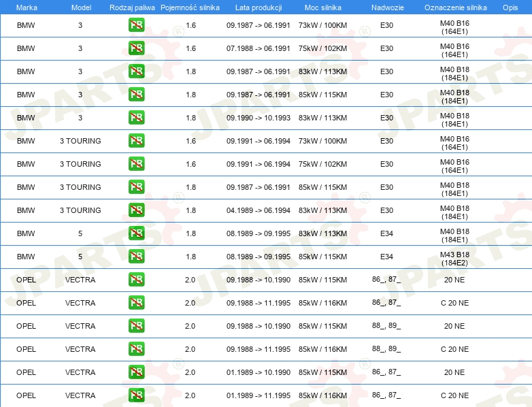Click the Model column header

point(81,7)
